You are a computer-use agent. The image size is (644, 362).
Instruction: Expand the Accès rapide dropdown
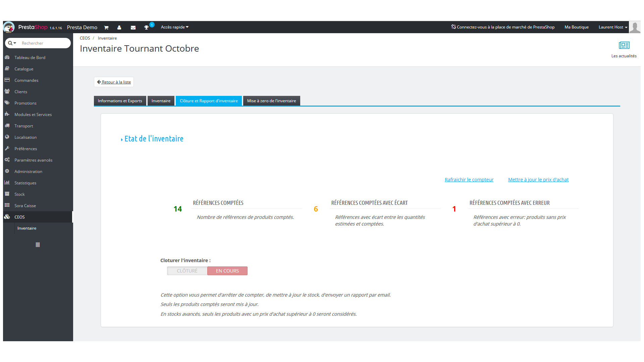[174, 27]
